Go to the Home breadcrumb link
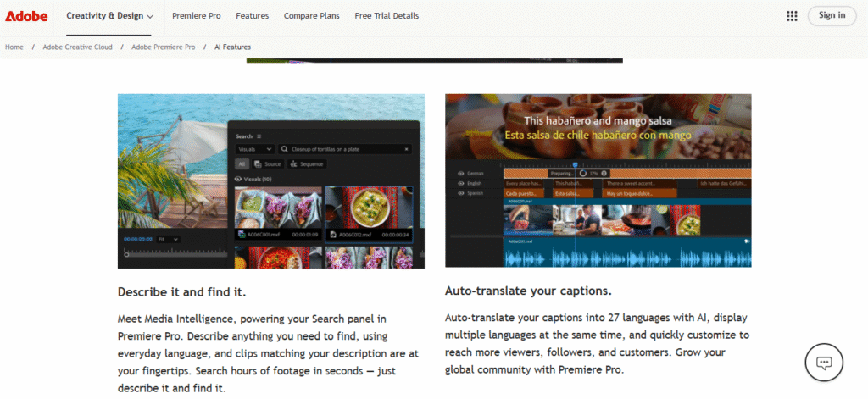The height and width of the screenshot is (399, 868). point(14,47)
